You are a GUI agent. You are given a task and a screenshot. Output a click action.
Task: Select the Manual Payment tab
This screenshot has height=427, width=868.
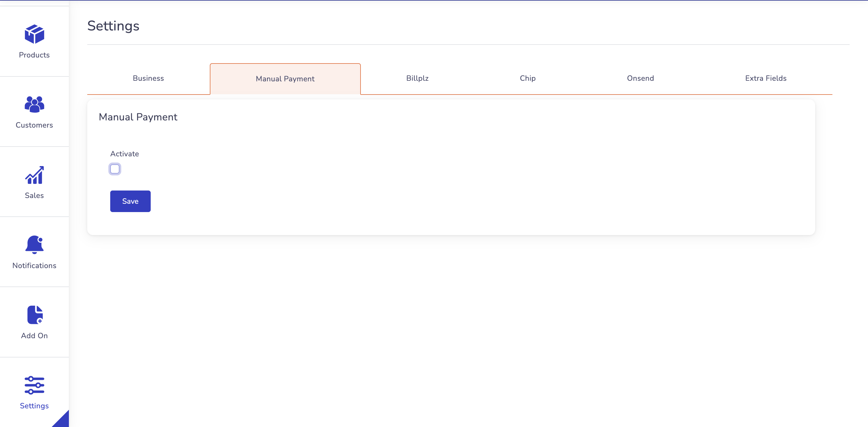click(285, 79)
